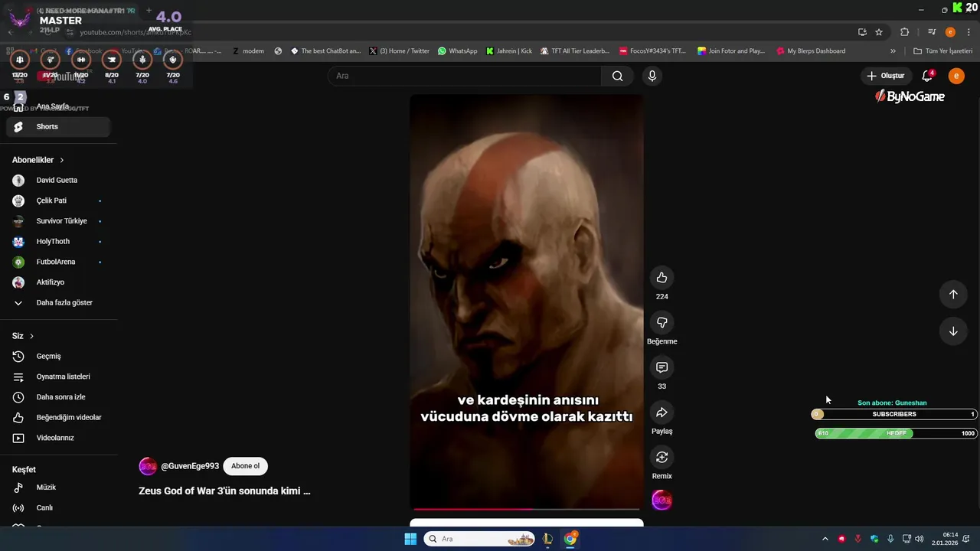Focus the YouTube Ara search field
Image resolution: width=980 pixels, height=551 pixels.
point(465,76)
